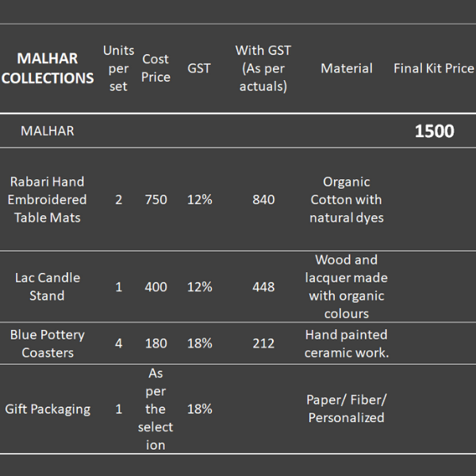Select the GST column header
476x476 pixels.
click(199, 68)
